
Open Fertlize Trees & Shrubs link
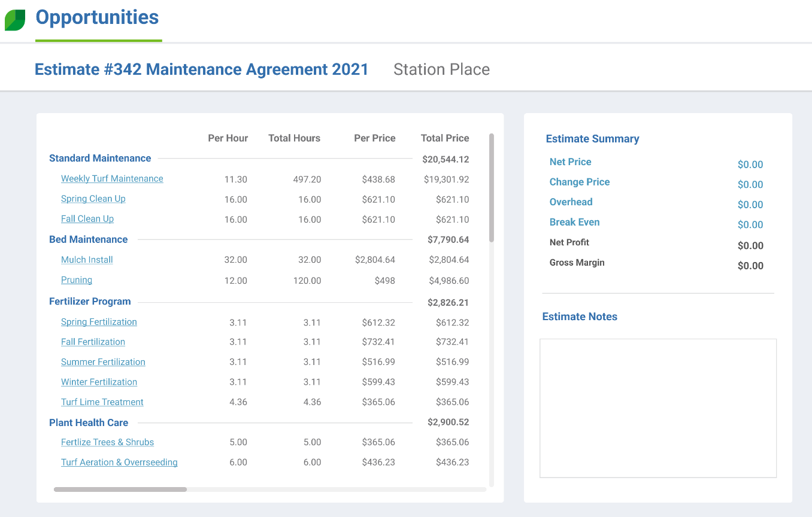pos(107,442)
